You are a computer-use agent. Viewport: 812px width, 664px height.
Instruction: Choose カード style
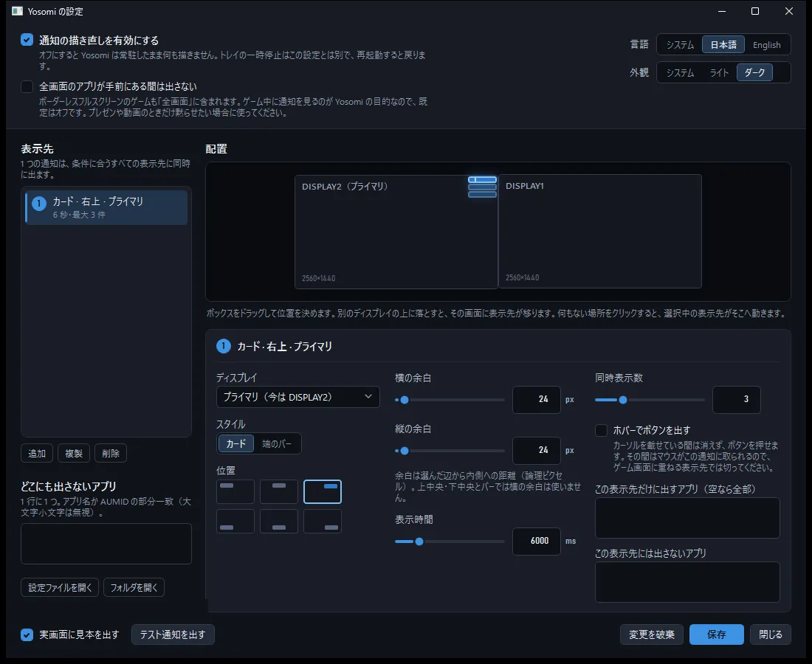tap(236, 443)
